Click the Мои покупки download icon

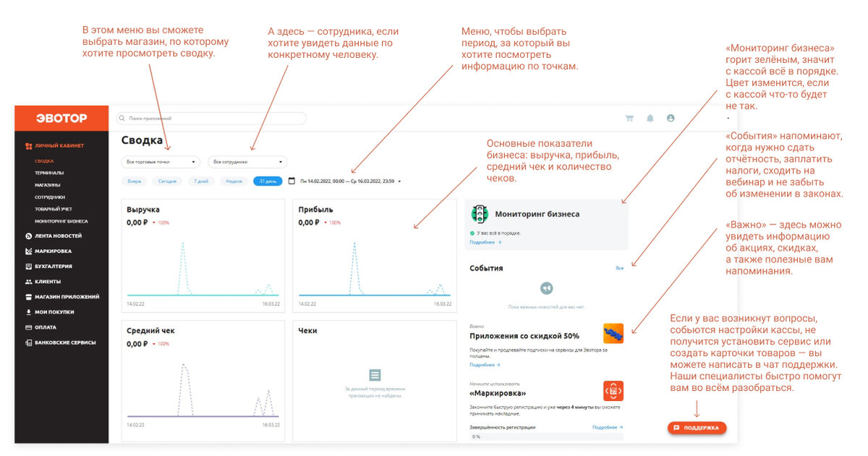pyautogui.click(x=28, y=312)
